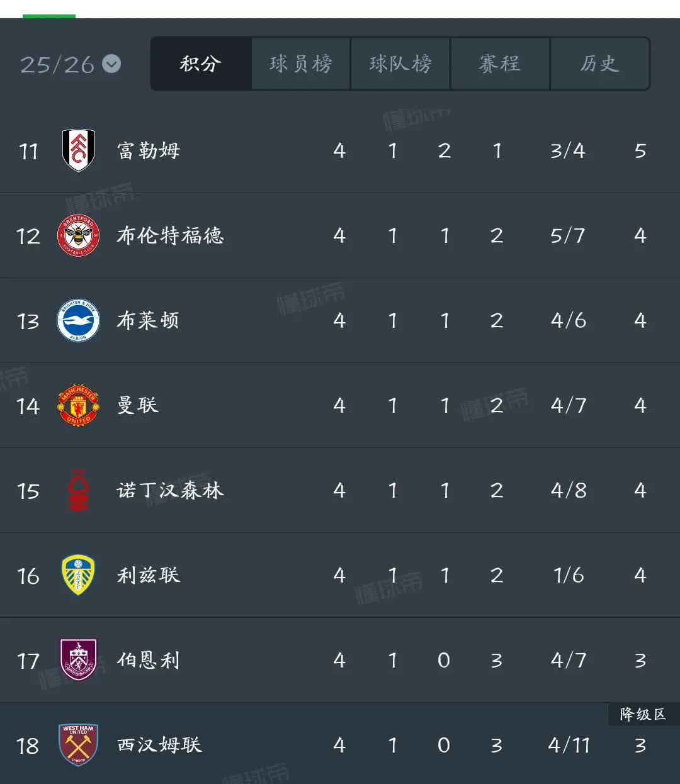The height and width of the screenshot is (784, 680).
Task: Click the Fulham club crest
Action: click(79, 150)
